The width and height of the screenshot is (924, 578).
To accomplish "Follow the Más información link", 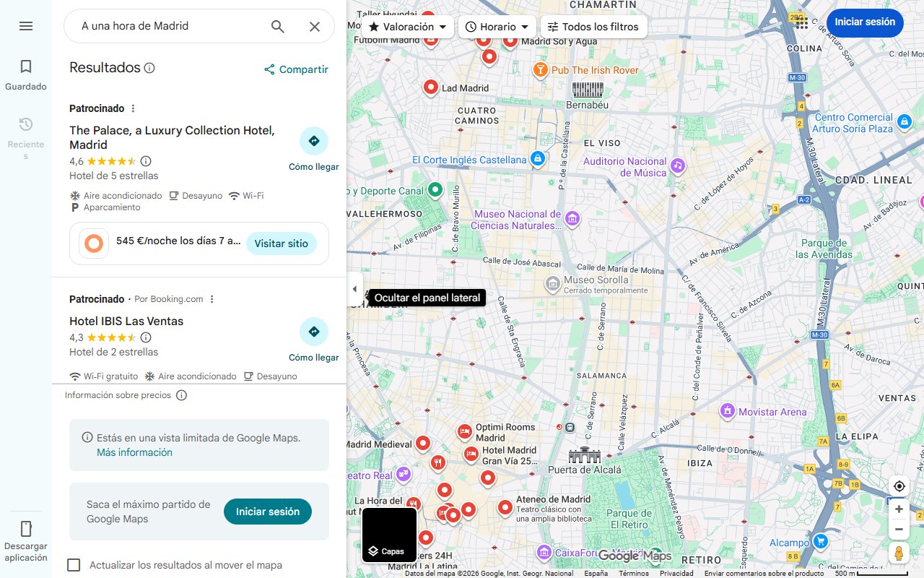I will pyautogui.click(x=134, y=452).
